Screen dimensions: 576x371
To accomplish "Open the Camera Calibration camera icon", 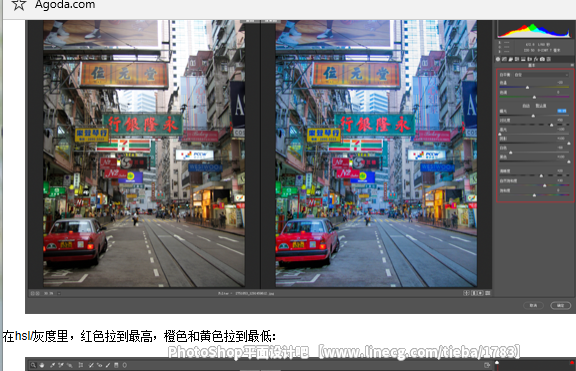I will [x=542, y=59].
